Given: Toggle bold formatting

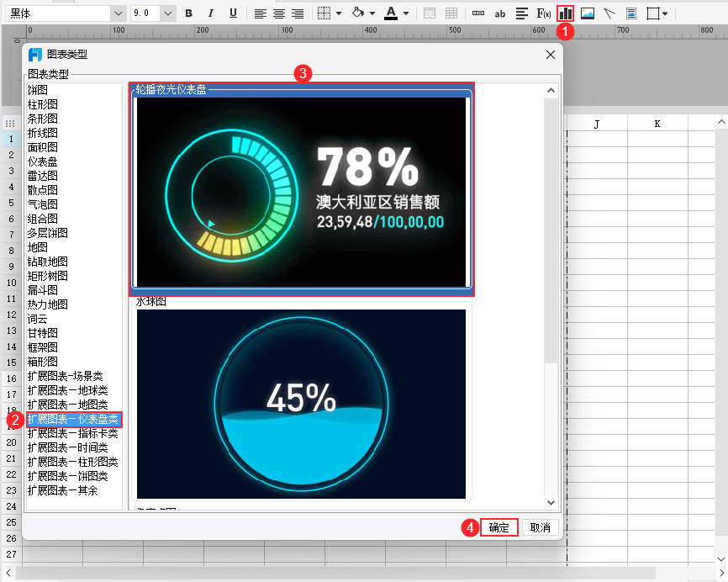Looking at the screenshot, I should [x=188, y=13].
